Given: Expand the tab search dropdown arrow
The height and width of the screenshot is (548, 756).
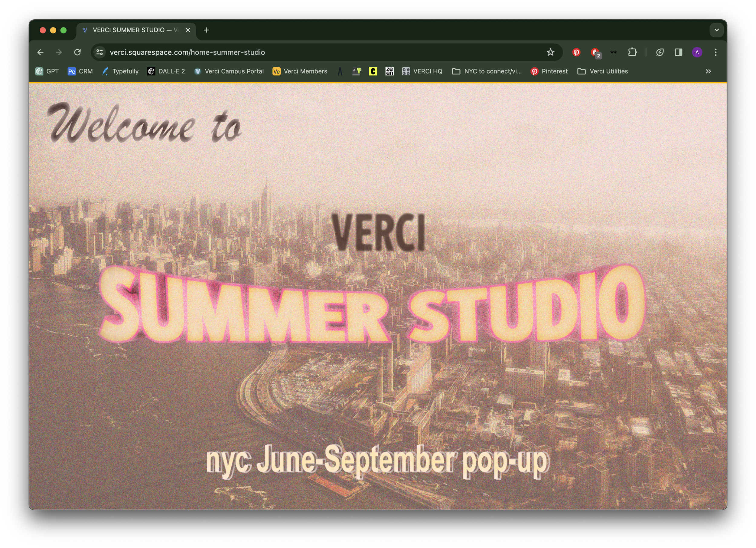Looking at the screenshot, I should click(x=716, y=30).
